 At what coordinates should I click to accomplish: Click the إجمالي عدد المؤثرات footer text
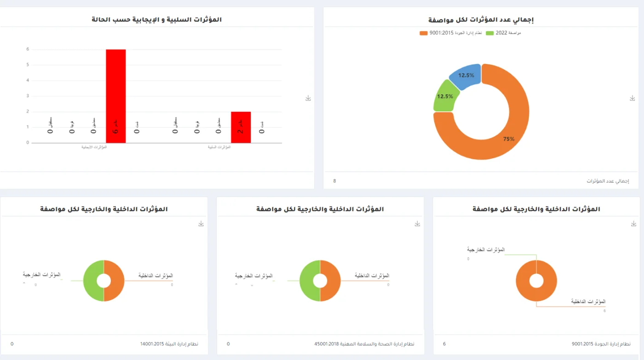coord(607,181)
